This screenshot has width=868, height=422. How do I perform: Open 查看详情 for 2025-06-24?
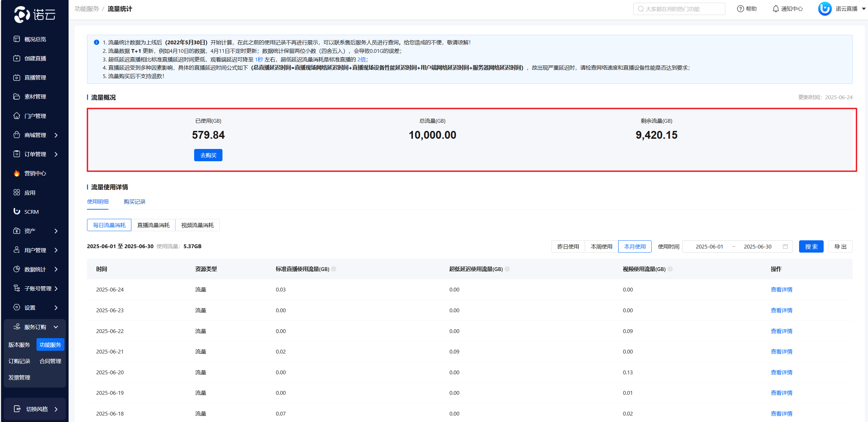[781, 289]
